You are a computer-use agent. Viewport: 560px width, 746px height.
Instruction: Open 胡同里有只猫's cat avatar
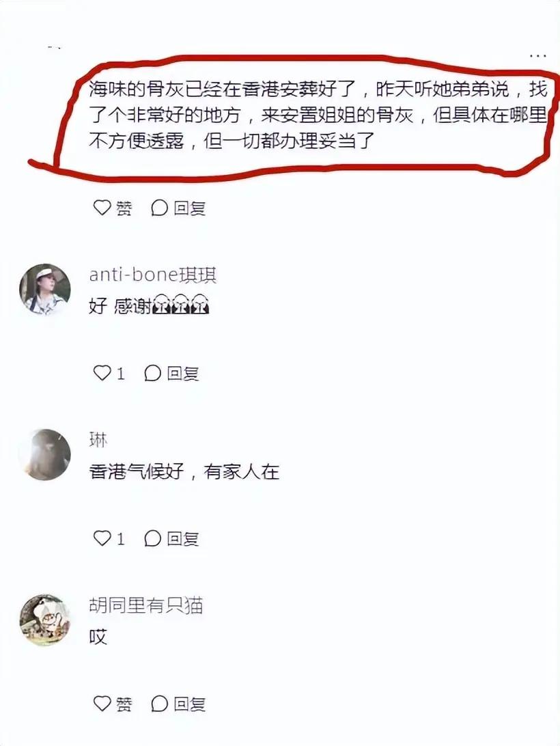[x=44, y=620]
